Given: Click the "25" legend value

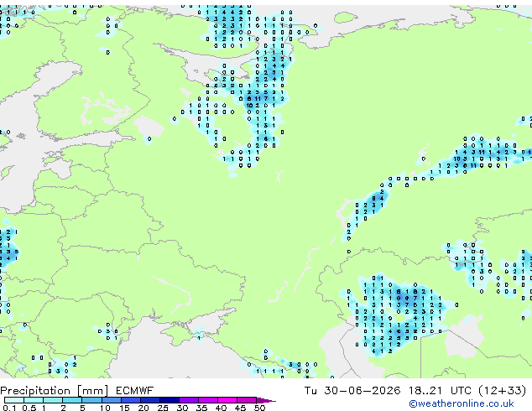Looking at the screenshot, I should (163, 408).
